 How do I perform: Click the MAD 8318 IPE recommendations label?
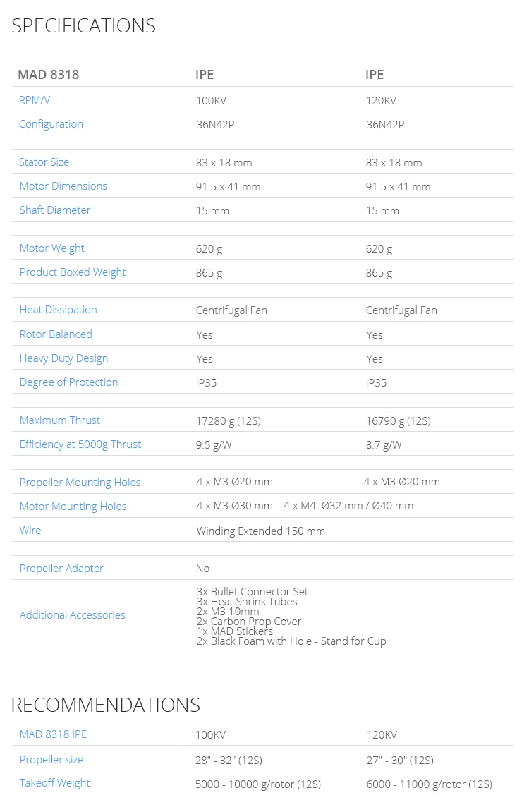[54, 734]
